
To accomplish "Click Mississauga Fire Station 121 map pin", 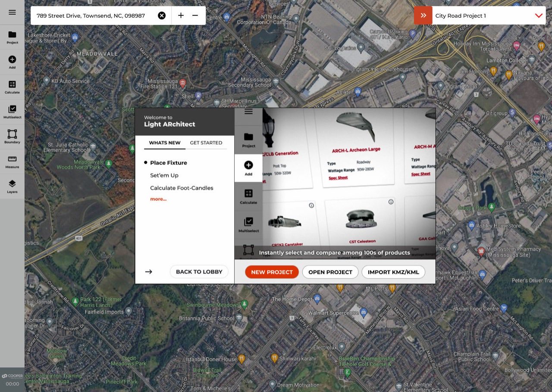I will (x=183, y=83).
